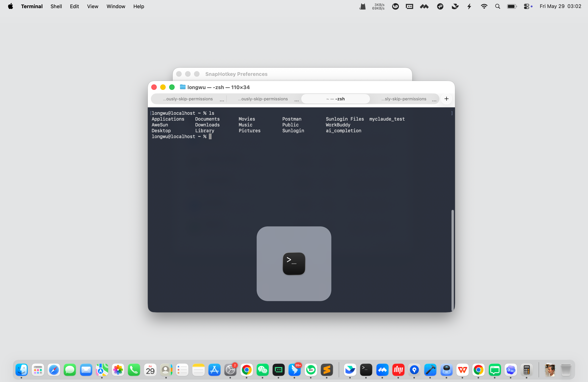Open the Calculator app in Dock
Screen dimensions: 588x382
pyautogui.click(x=527, y=370)
